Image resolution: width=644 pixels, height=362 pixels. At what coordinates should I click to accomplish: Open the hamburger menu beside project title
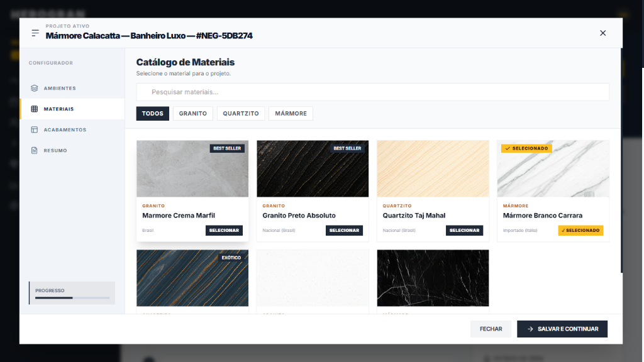[x=35, y=33]
